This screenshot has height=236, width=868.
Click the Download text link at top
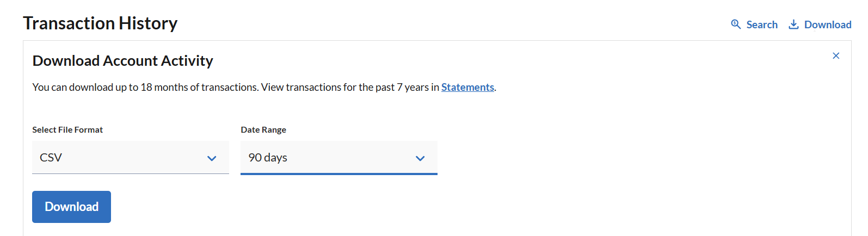(x=828, y=24)
